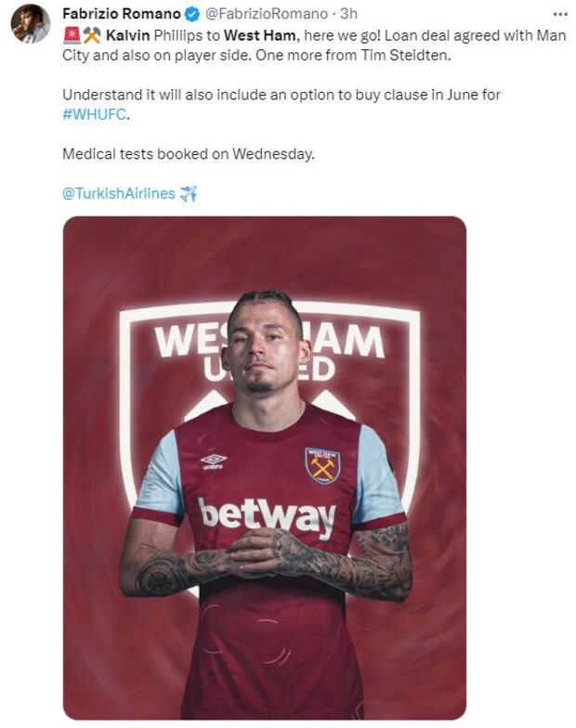Click the 3h tweet timestamp
The height and width of the screenshot is (728, 576).
[349, 14]
